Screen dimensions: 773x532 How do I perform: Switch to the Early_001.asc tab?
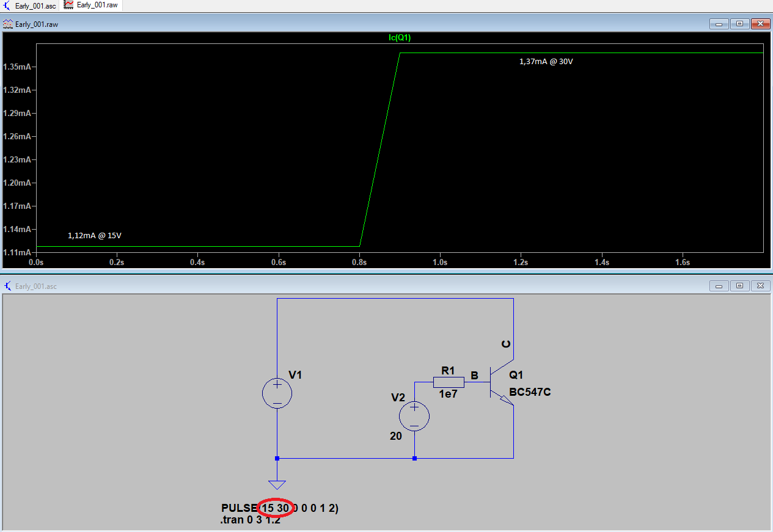coord(29,5)
